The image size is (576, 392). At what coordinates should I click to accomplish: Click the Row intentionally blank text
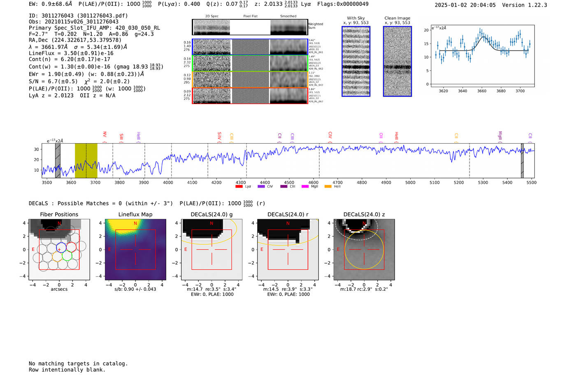click(x=67, y=370)
